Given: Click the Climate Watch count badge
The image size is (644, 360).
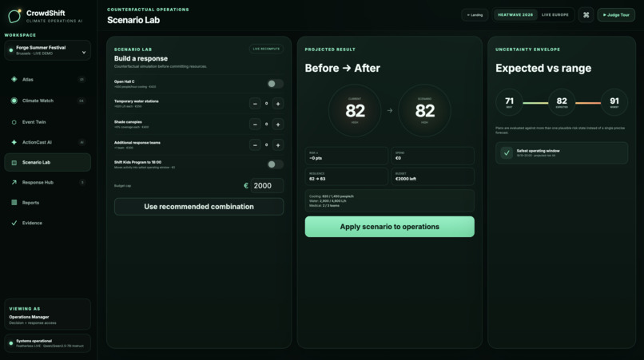Looking at the screenshot, I should pos(81,101).
